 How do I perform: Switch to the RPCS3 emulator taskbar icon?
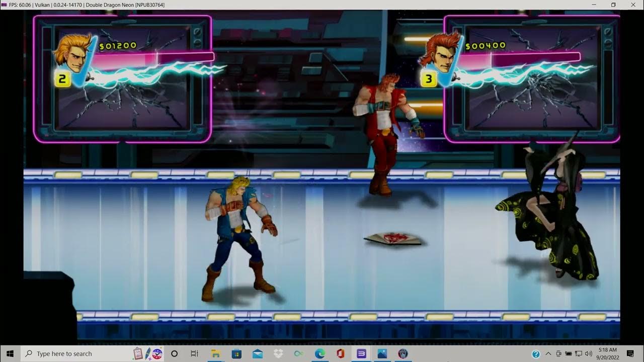pyautogui.click(x=403, y=353)
